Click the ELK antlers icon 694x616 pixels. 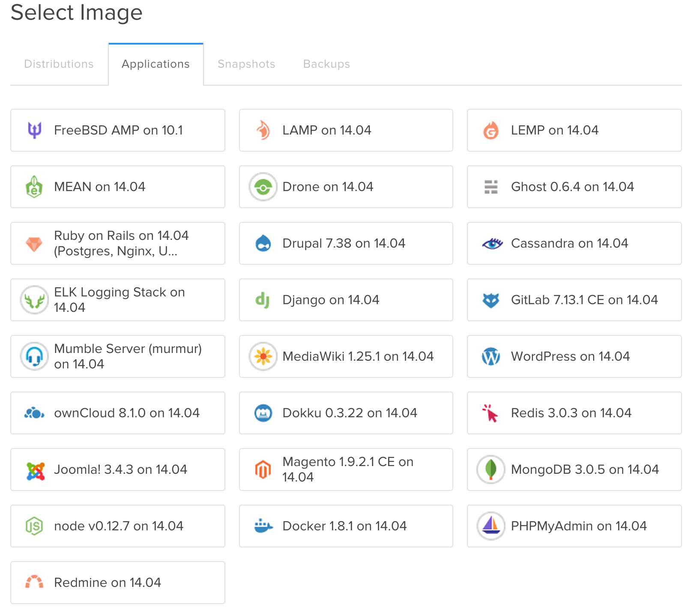pos(34,300)
